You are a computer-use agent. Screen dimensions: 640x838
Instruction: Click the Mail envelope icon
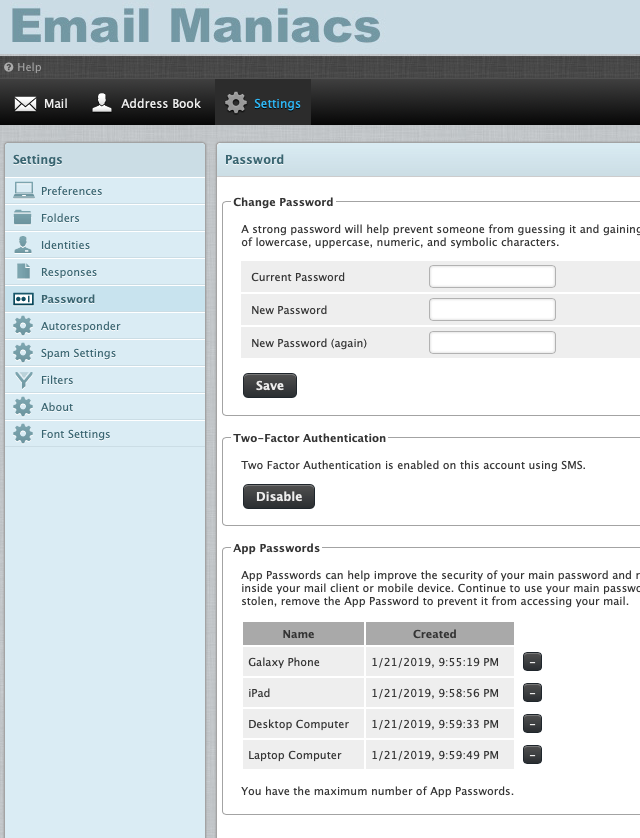coord(25,104)
